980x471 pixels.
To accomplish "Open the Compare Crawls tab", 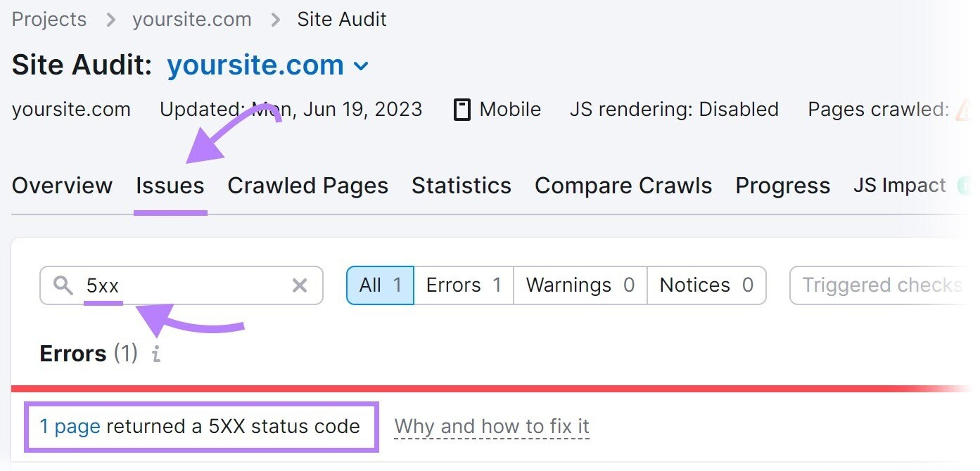I will pyautogui.click(x=623, y=186).
